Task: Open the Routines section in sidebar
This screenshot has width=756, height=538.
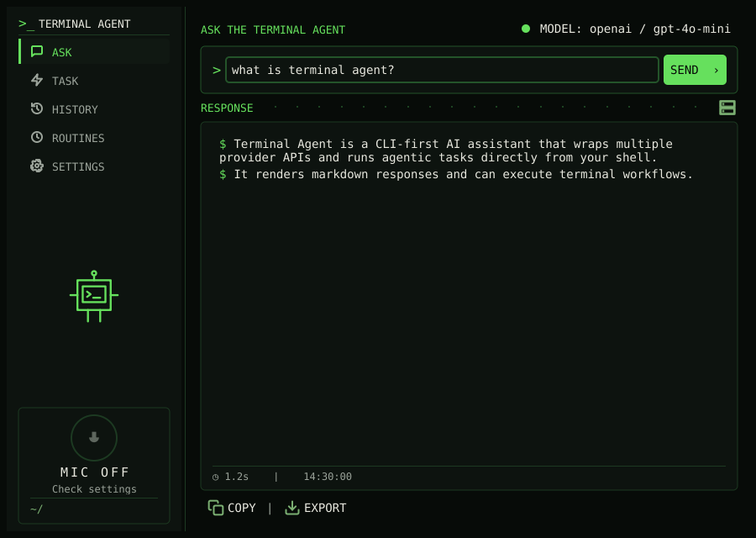Action: (94, 138)
